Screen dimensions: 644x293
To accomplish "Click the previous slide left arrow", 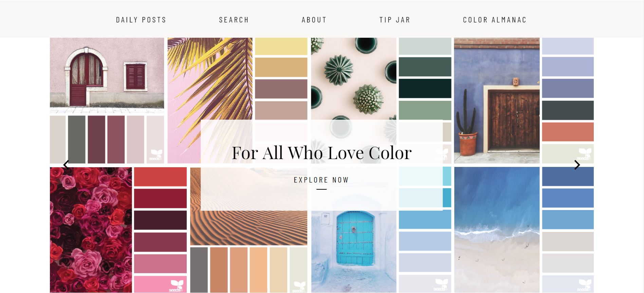I will tap(66, 165).
